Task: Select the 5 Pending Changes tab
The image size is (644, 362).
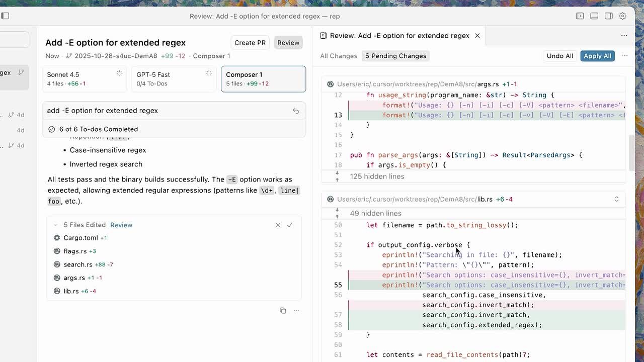Action: point(395,56)
